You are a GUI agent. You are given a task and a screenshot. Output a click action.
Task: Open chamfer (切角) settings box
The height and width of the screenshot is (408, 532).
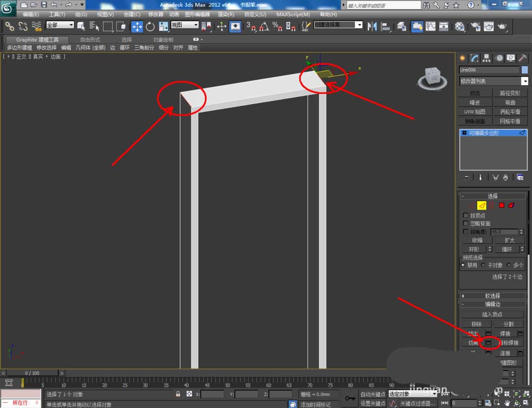tap(489, 343)
